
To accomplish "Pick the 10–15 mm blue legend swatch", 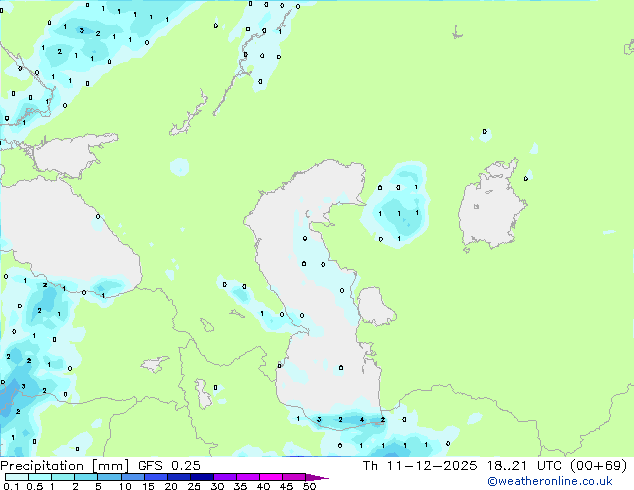I will tap(133, 477).
